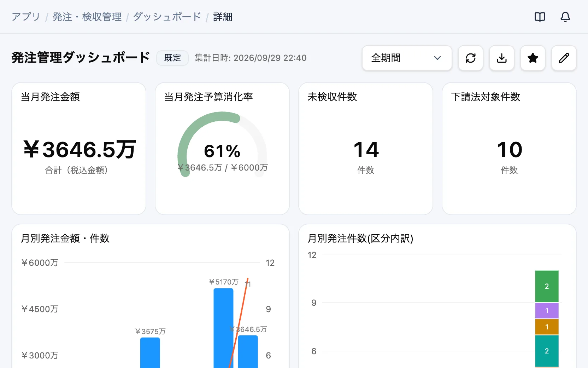Click the ¥5170万 bar in monthly chart
The width and height of the screenshot is (588, 368).
223,328
